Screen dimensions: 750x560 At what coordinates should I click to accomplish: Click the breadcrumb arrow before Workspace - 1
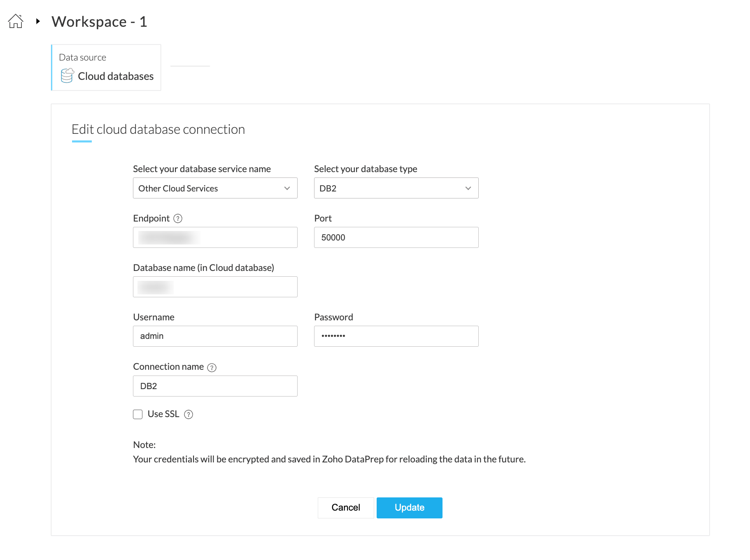click(38, 21)
